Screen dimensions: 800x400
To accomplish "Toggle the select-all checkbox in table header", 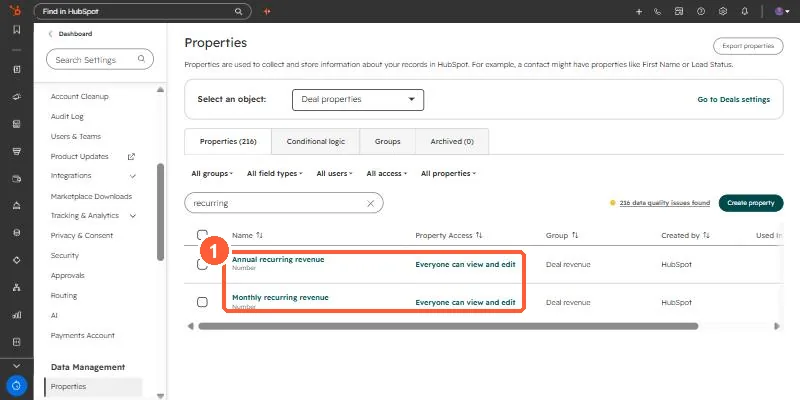I will tap(202, 235).
